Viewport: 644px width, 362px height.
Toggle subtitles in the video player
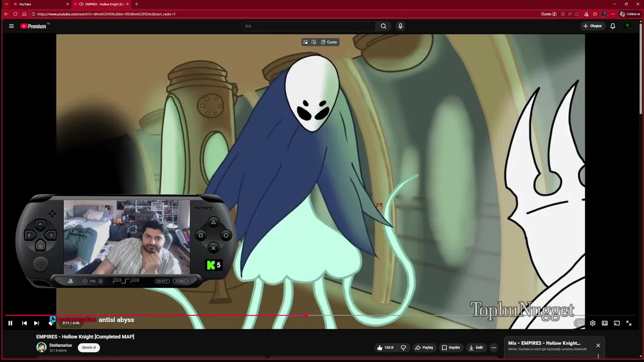(x=581, y=323)
